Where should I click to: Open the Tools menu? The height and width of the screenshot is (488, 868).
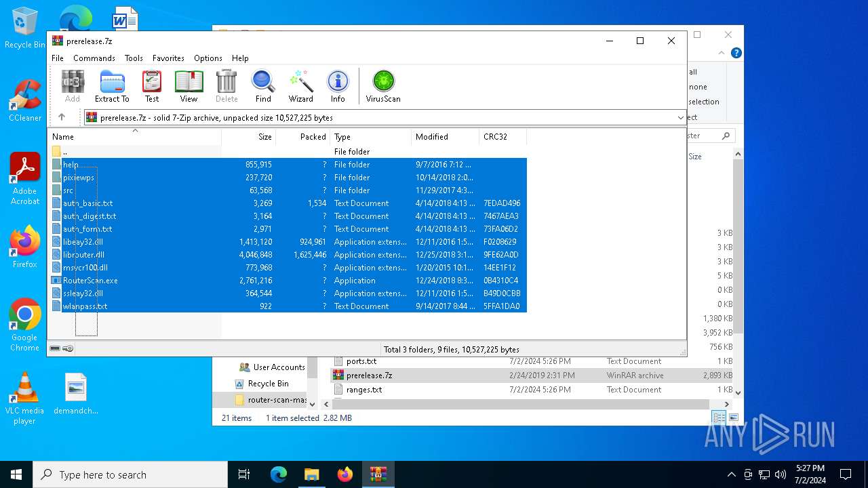[134, 58]
